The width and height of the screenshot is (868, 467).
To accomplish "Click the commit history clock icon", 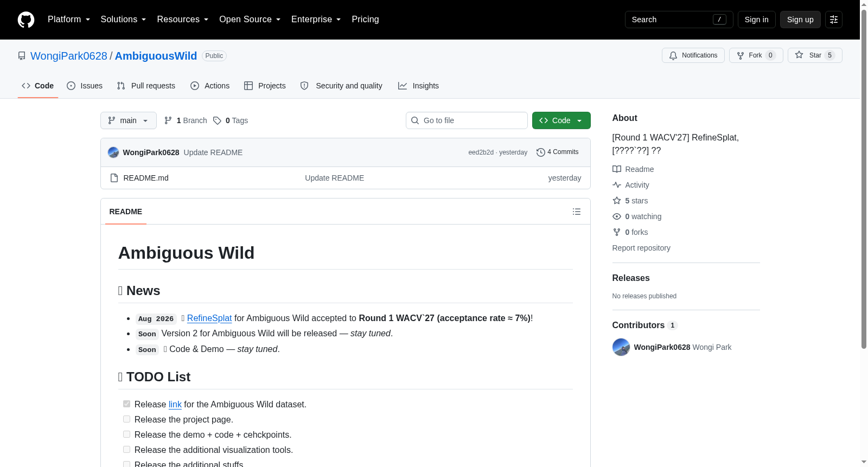I will [540, 152].
